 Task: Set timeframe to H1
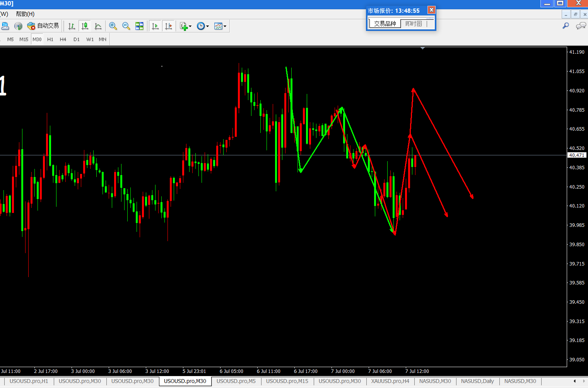(50, 39)
